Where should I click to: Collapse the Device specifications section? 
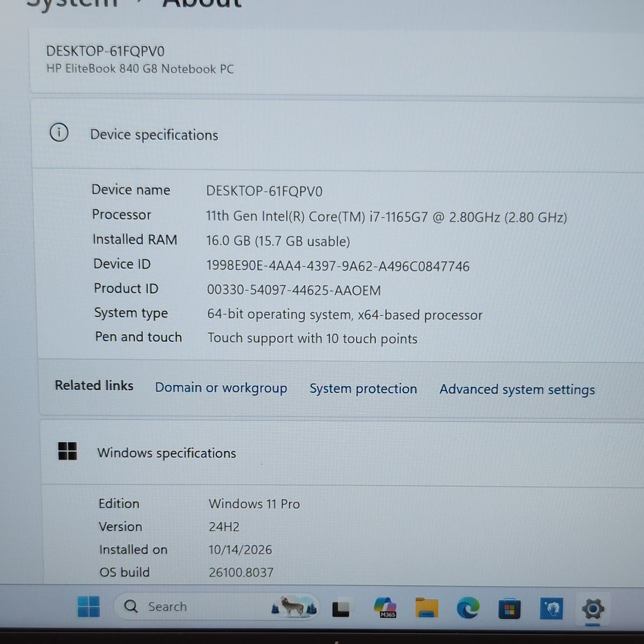(338, 133)
